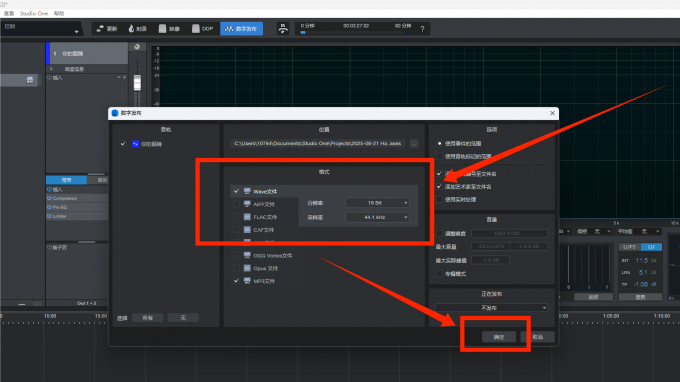
Task: Click the select All tracks button
Action: tap(147, 318)
